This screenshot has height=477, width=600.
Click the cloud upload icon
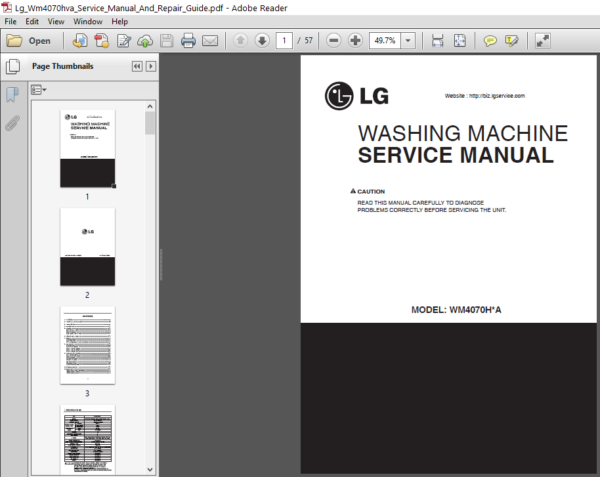pos(145,41)
